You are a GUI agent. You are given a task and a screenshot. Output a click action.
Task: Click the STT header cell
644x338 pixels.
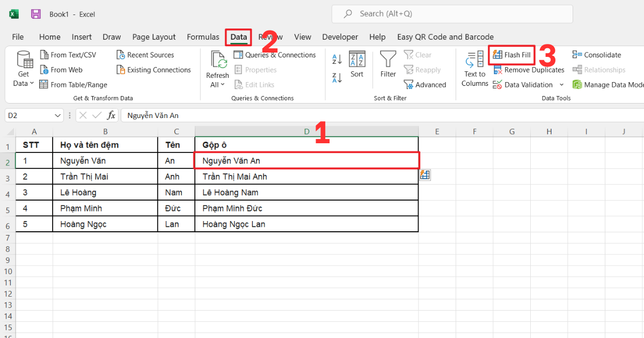[34, 145]
